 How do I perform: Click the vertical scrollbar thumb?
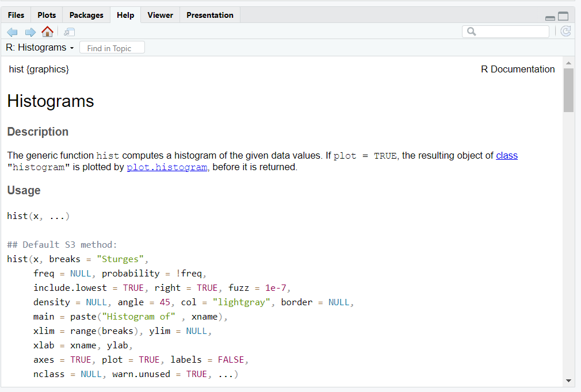(x=568, y=90)
